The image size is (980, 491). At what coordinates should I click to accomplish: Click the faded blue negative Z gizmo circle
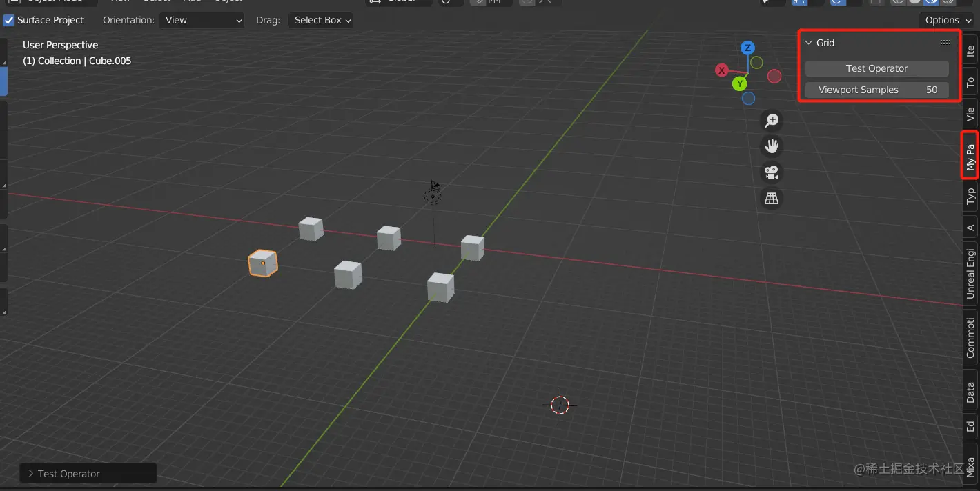pyautogui.click(x=749, y=99)
